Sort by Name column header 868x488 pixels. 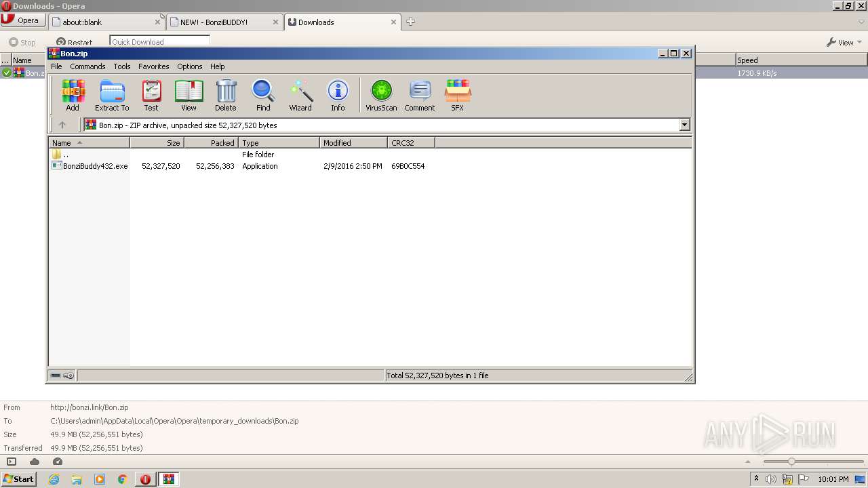pos(89,143)
